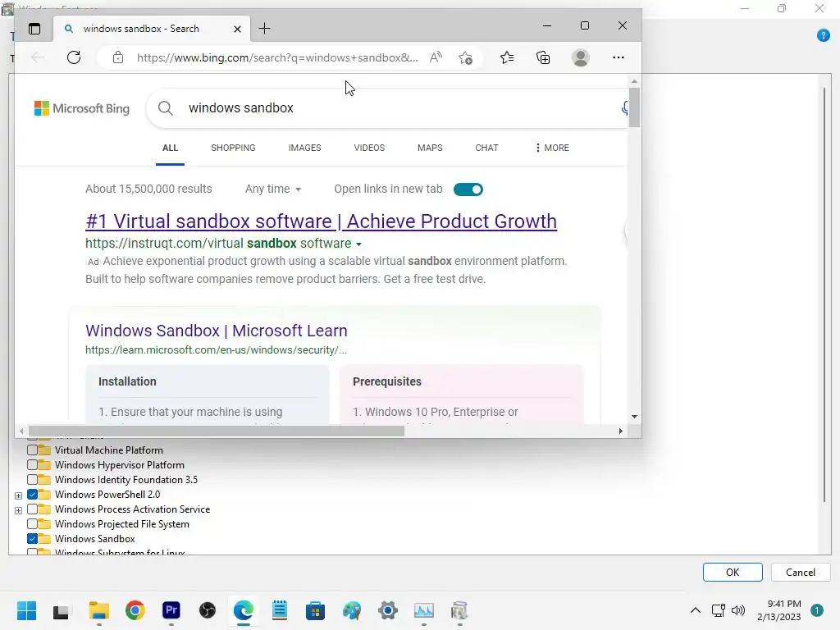
Task: Switch to the MAPS tab
Action: (x=430, y=148)
